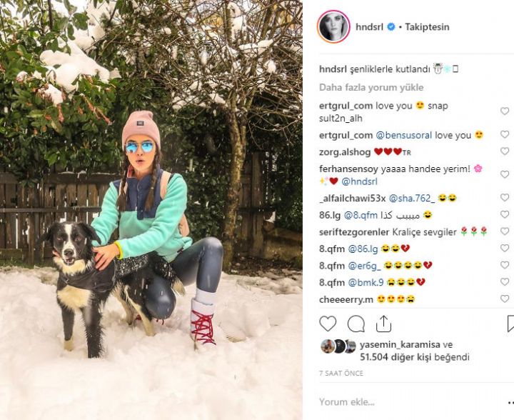Expand more comments with Daha fazla yorum yükle
The image size is (514, 420).
(371, 88)
